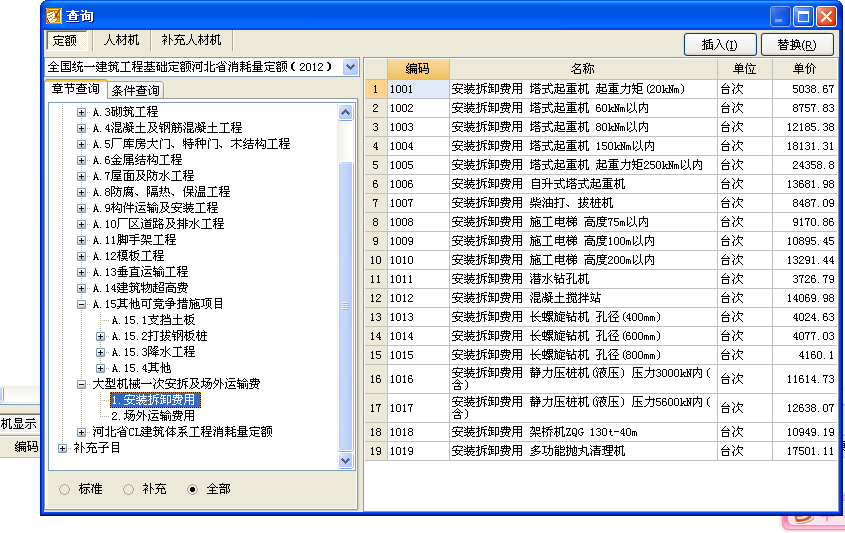Click the 编码 column header
This screenshot has width=845, height=533.
418,69
